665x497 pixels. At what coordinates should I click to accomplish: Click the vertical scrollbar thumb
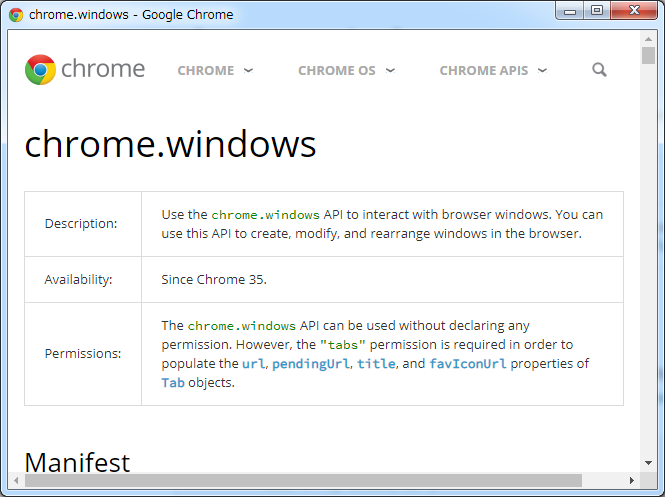tap(648, 56)
